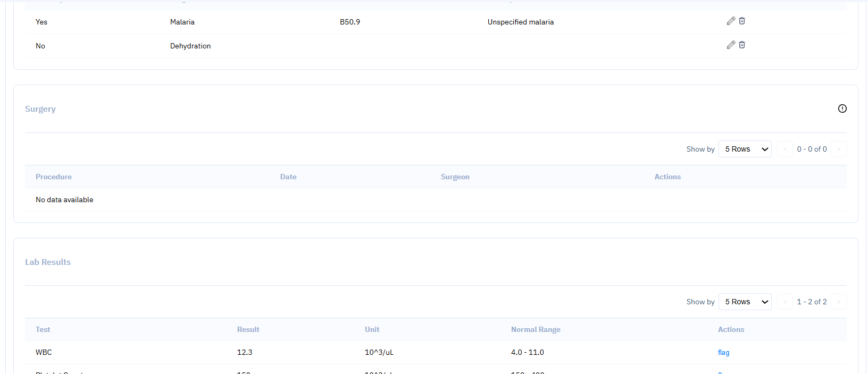Select the Normal Range column header
The image size is (868, 374).
coord(536,329)
